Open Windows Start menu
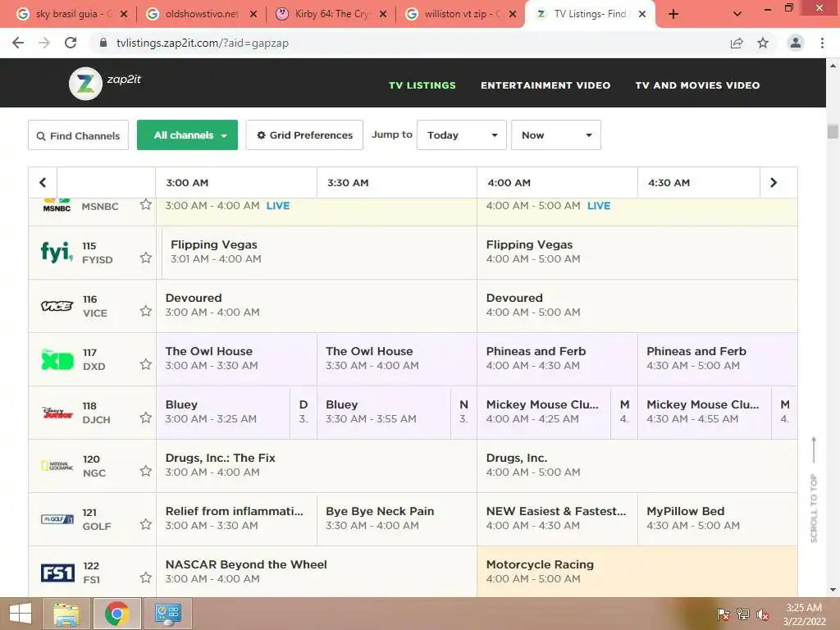The image size is (840, 630). coord(20,614)
